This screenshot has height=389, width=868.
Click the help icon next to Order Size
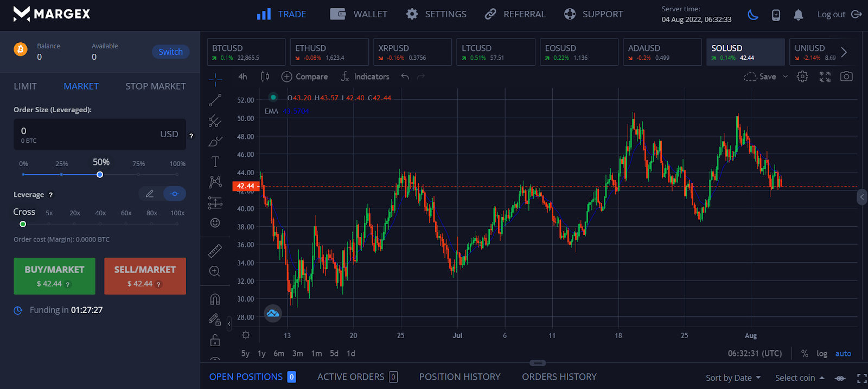(x=191, y=136)
